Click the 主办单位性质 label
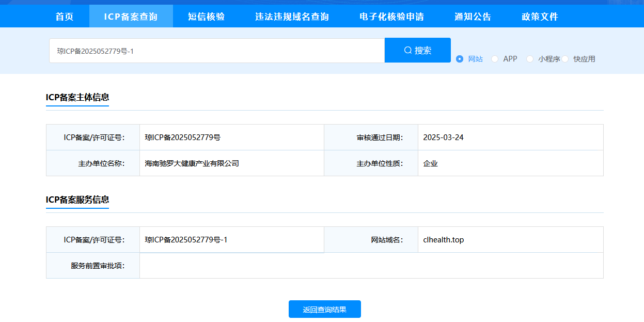The height and width of the screenshot is (322, 644). [x=380, y=163]
